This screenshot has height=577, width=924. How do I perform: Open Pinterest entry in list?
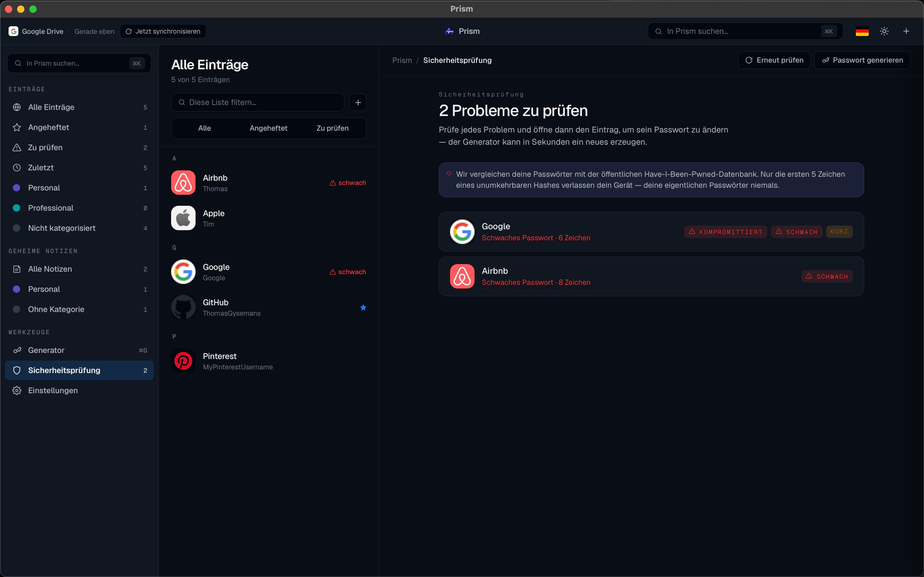point(269,361)
